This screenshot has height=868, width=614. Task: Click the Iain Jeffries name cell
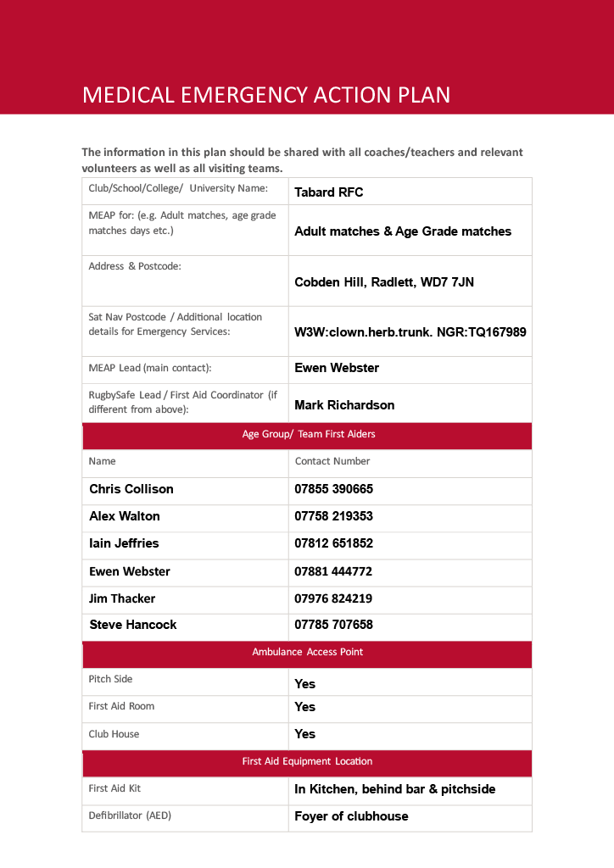pyautogui.click(x=186, y=545)
